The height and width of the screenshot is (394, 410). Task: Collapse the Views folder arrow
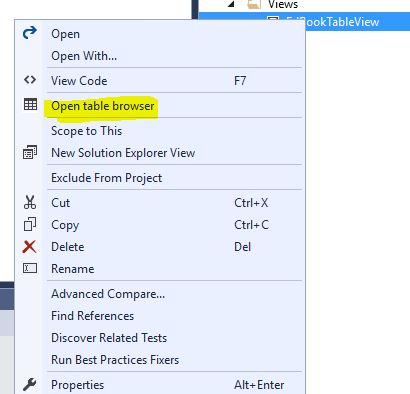(x=232, y=4)
